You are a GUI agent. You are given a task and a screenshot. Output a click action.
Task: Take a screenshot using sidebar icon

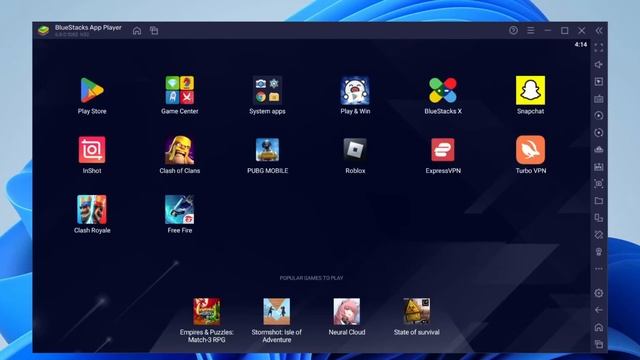[599, 184]
